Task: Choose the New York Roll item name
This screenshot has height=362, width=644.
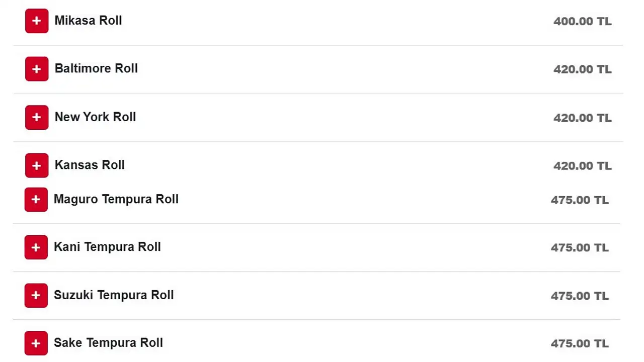Action: tap(95, 117)
